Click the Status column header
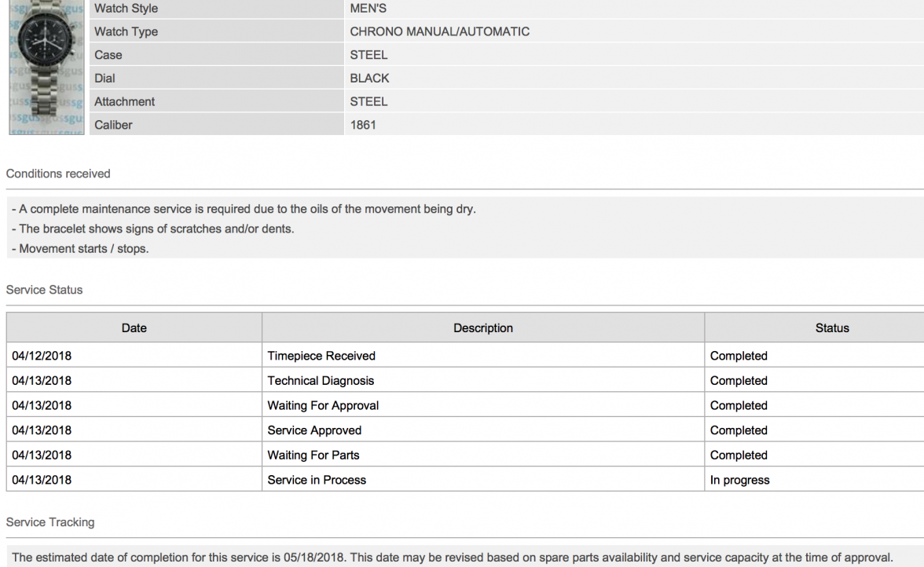This screenshot has width=924, height=567. 831,328
